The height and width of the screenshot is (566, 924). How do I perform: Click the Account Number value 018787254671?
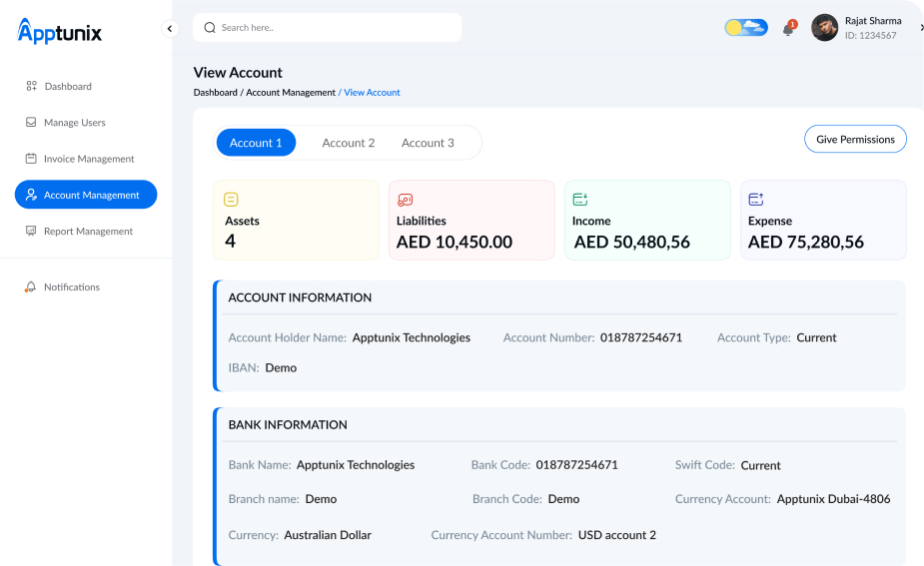(x=641, y=338)
